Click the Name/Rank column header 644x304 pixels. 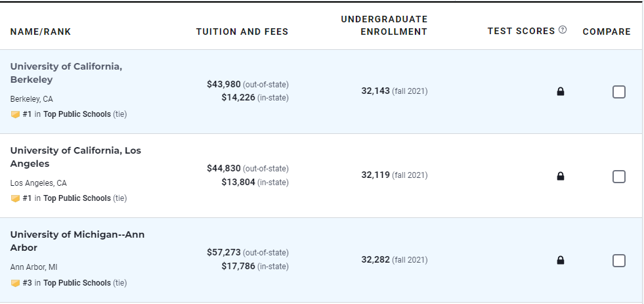(41, 32)
